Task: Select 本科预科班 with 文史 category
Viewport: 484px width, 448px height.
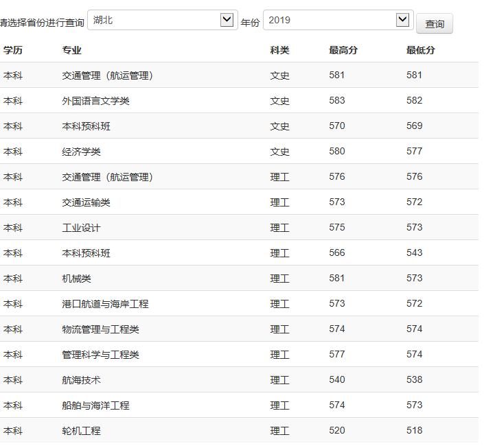Action: [x=86, y=126]
